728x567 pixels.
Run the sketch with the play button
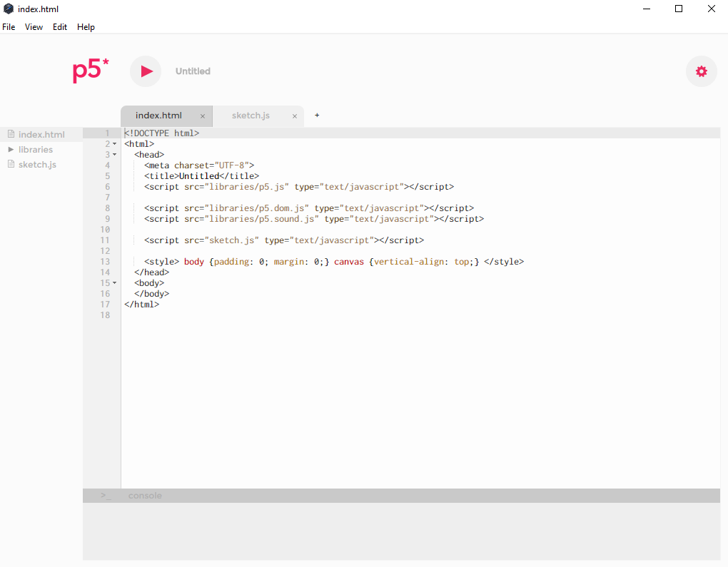pos(146,71)
